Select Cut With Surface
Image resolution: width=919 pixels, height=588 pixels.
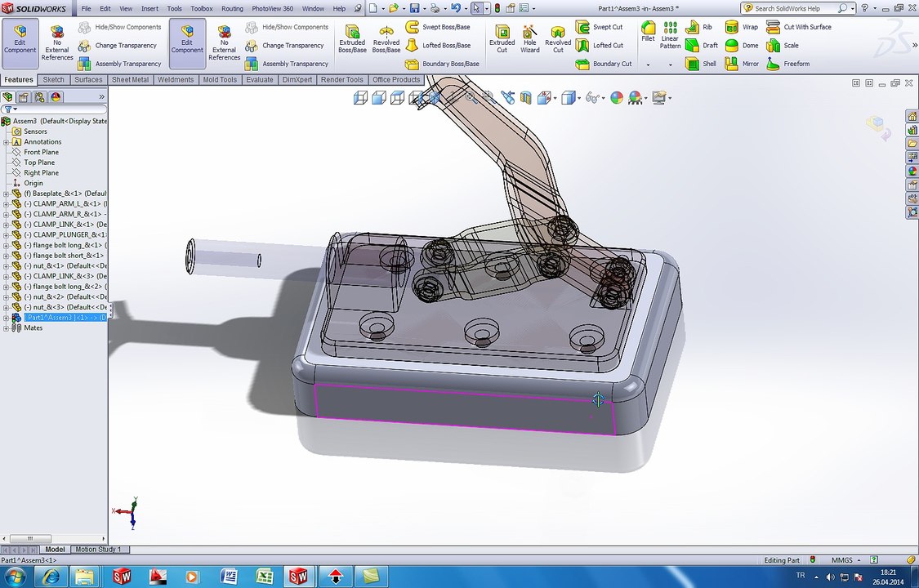tap(799, 27)
